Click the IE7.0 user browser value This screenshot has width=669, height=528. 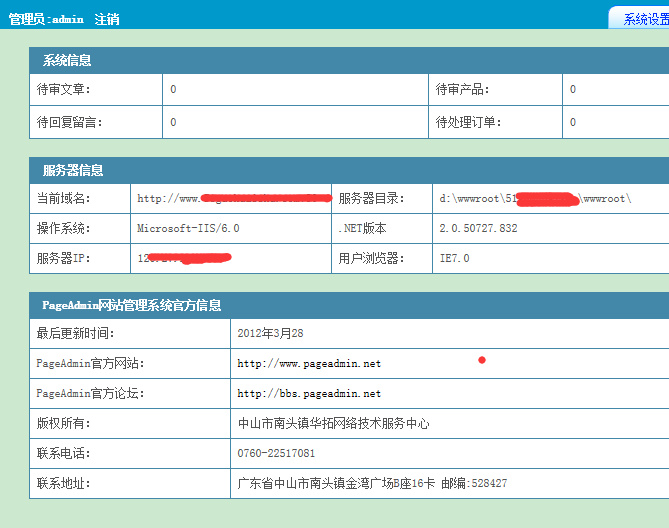454,258
